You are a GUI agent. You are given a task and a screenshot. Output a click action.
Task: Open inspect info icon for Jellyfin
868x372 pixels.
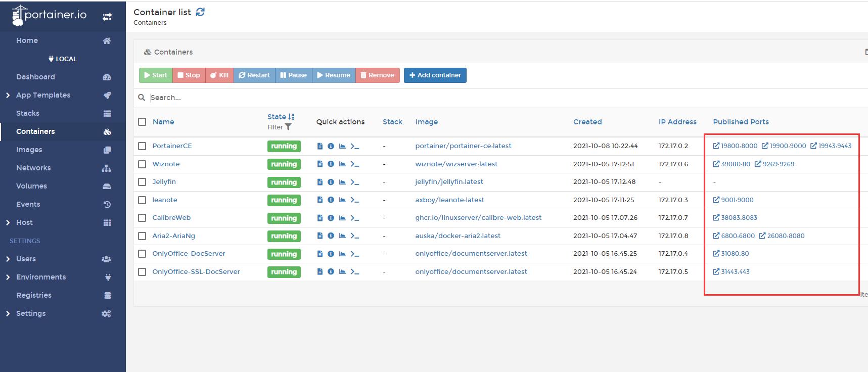tap(331, 182)
